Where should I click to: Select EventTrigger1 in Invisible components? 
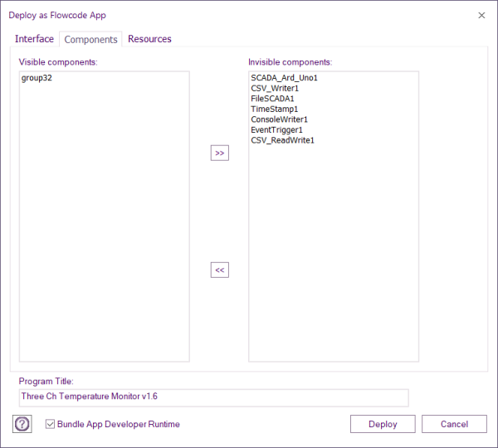click(276, 129)
